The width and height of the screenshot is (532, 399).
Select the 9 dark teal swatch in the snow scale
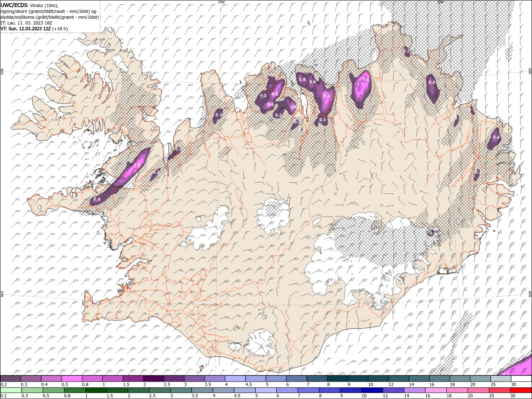[358, 379]
